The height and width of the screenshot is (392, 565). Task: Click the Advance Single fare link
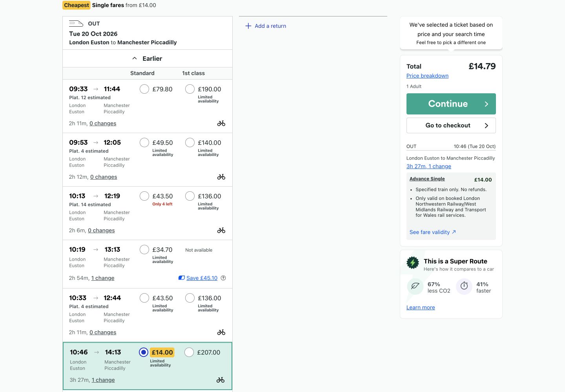[427, 179]
